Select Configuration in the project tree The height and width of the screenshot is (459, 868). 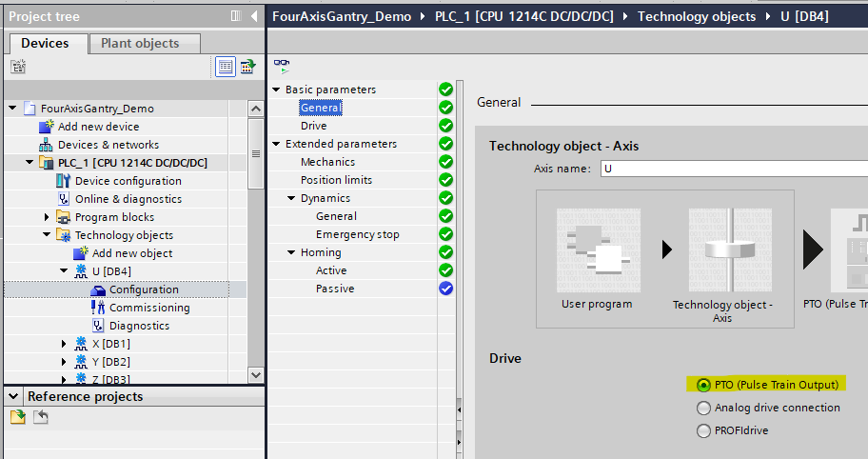144,289
